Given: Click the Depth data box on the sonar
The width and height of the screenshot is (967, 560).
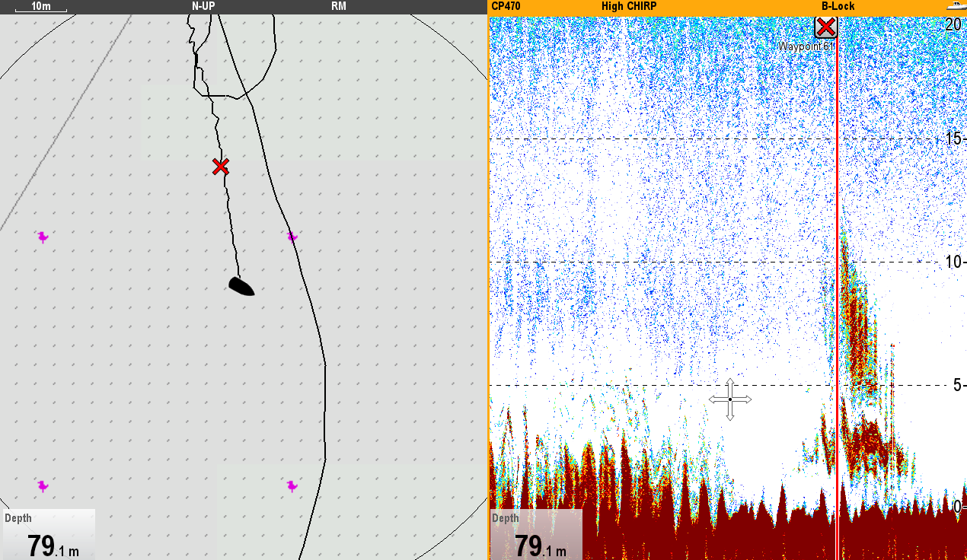Looking at the screenshot, I should 535,535.
